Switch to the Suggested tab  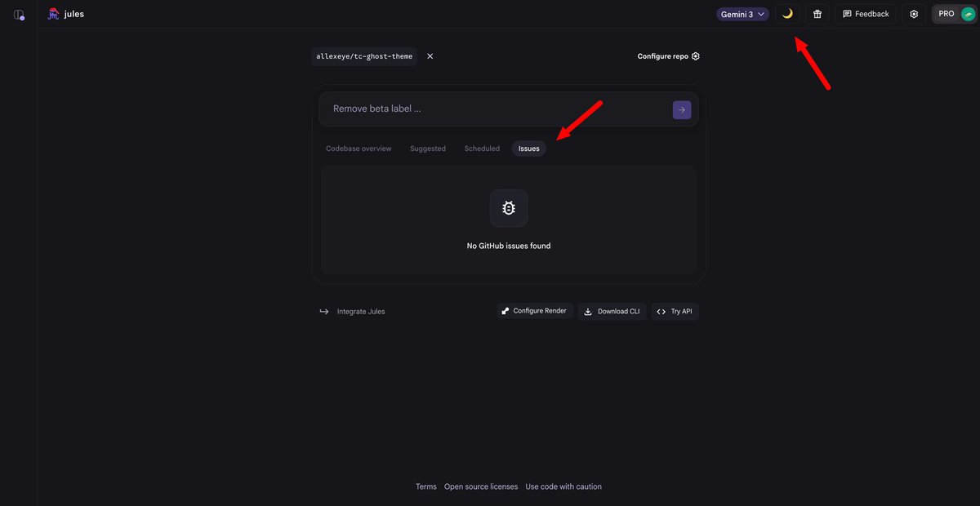point(428,149)
